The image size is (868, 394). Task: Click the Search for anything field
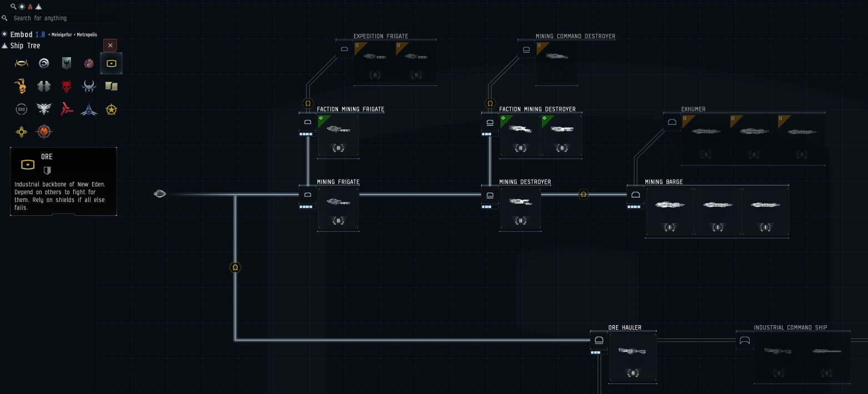pyautogui.click(x=63, y=18)
